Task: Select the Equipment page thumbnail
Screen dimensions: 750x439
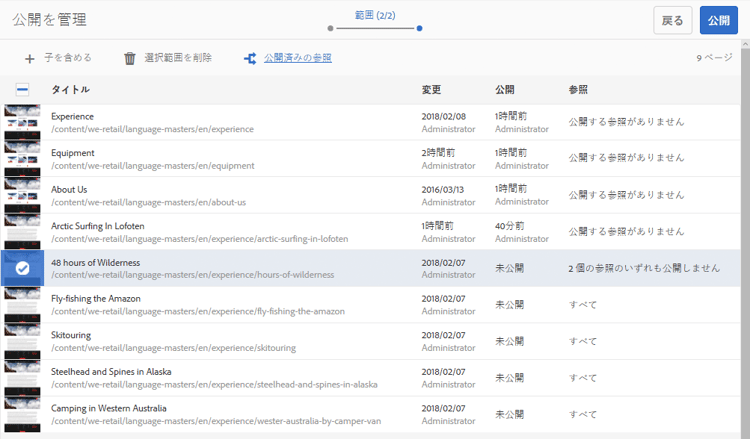Action: click(22, 159)
